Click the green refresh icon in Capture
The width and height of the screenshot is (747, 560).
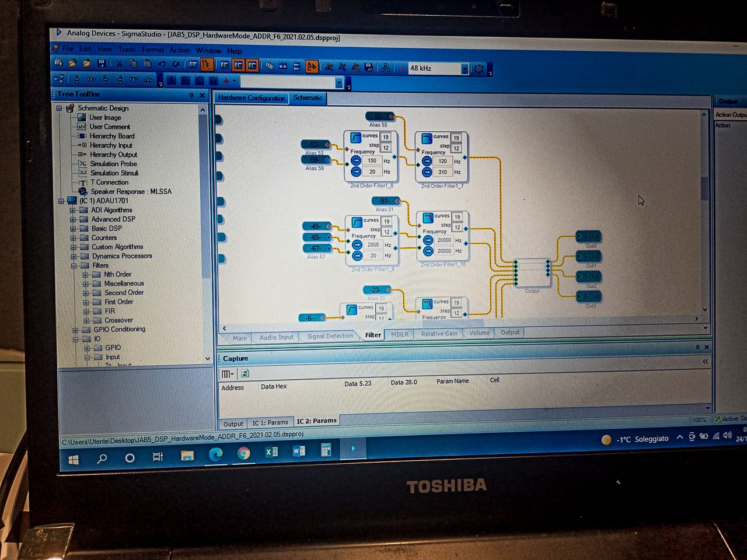point(245,373)
